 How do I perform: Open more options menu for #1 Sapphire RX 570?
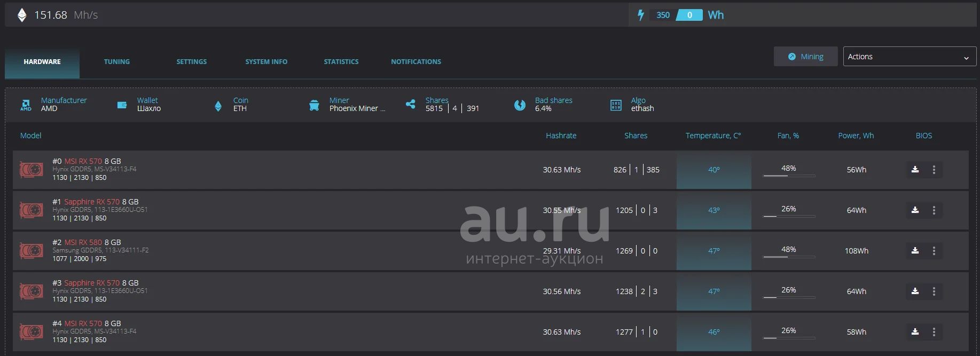934,210
